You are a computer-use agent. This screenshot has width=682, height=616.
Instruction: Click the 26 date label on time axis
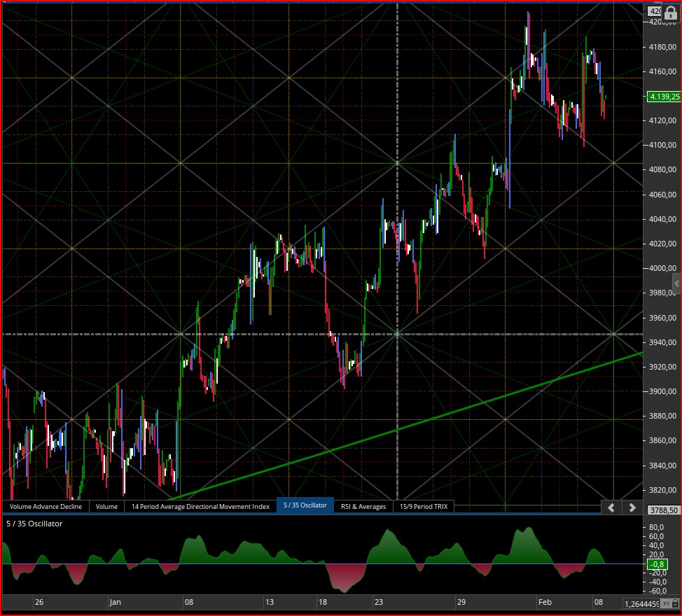click(x=39, y=602)
